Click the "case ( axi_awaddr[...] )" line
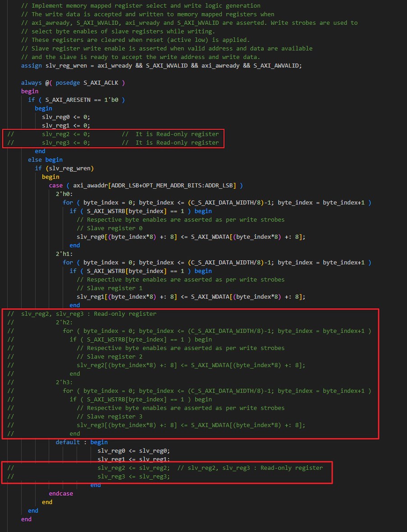 pyautogui.click(x=146, y=186)
